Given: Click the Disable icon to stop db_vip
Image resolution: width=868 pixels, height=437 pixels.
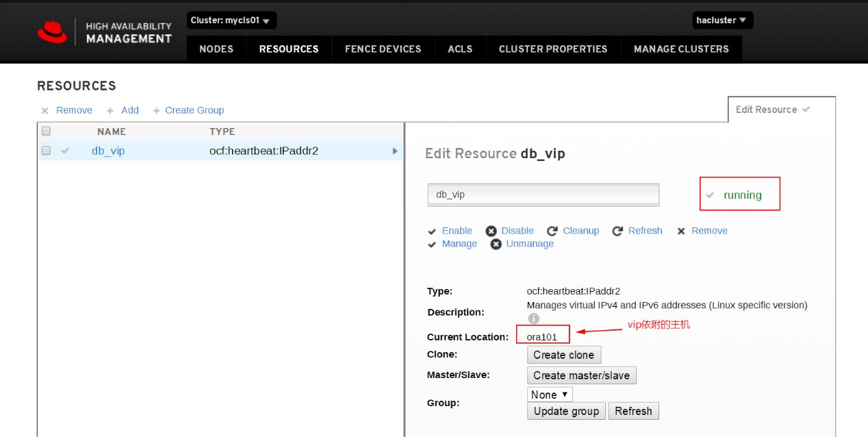Looking at the screenshot, I should coord(491,231).
